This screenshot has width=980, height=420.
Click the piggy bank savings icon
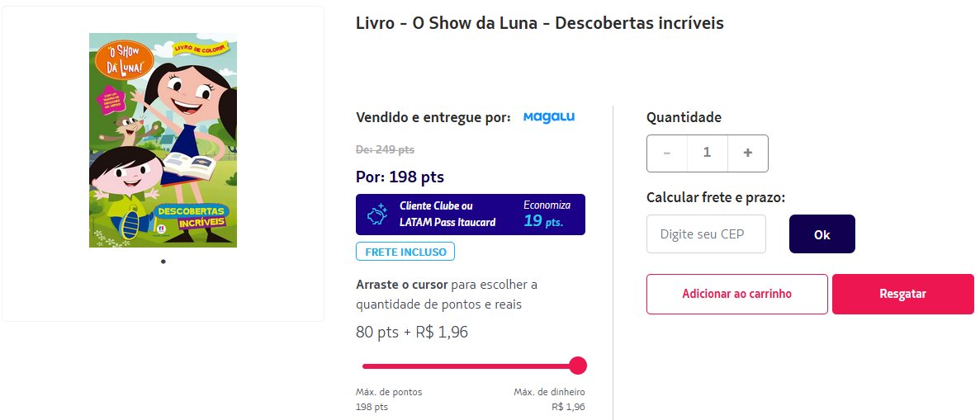(x=376, y=215)
